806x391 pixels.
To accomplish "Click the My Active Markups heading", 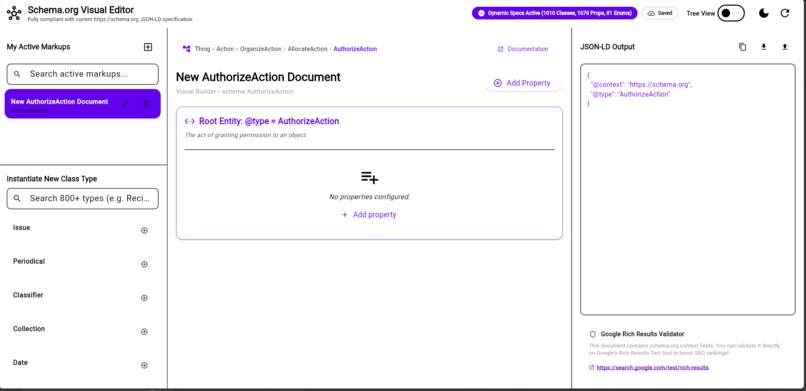I will (39, 47).
